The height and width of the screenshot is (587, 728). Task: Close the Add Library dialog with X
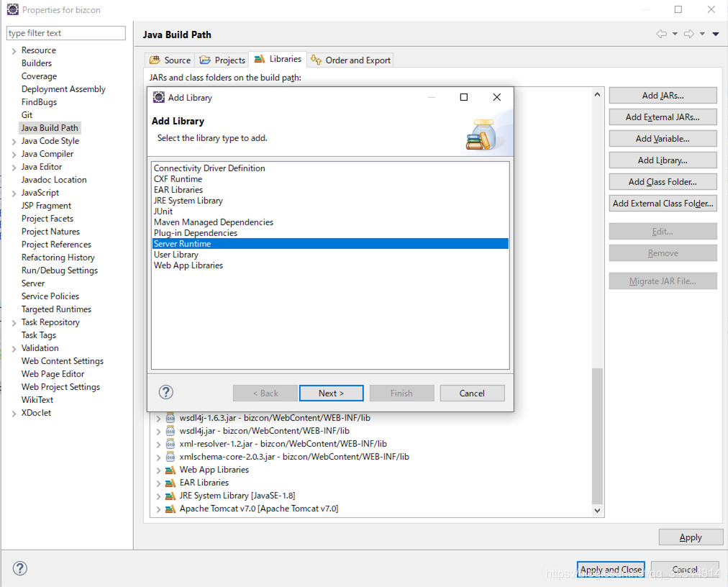[x=497, y=97]
